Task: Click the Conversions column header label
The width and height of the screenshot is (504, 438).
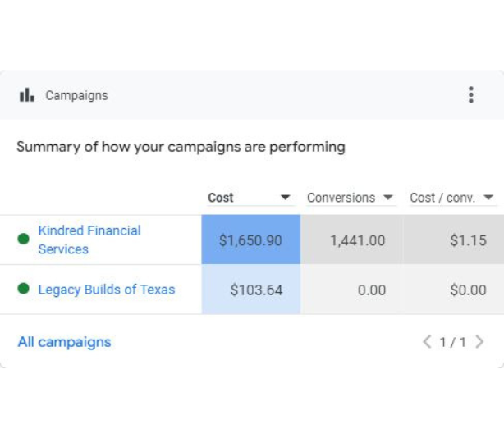Action: 341,198
